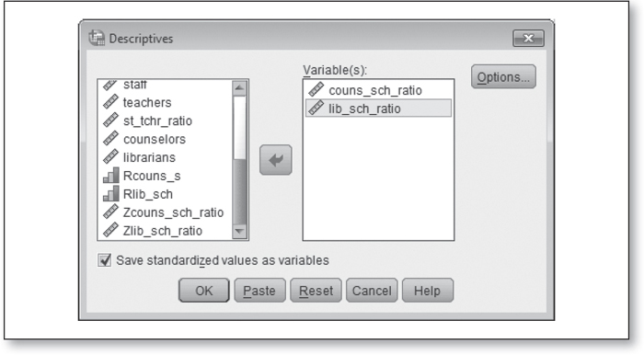Select st_tchr_ratio in the source list

point(157,120)
